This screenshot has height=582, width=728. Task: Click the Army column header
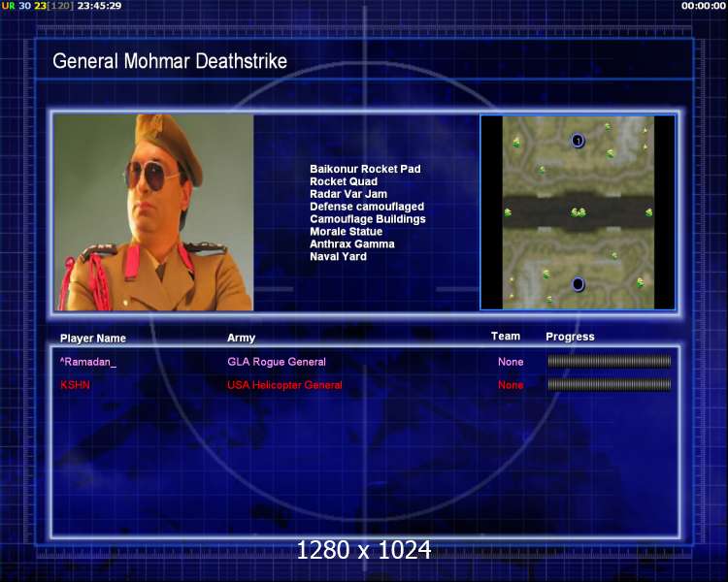[241, 338]
